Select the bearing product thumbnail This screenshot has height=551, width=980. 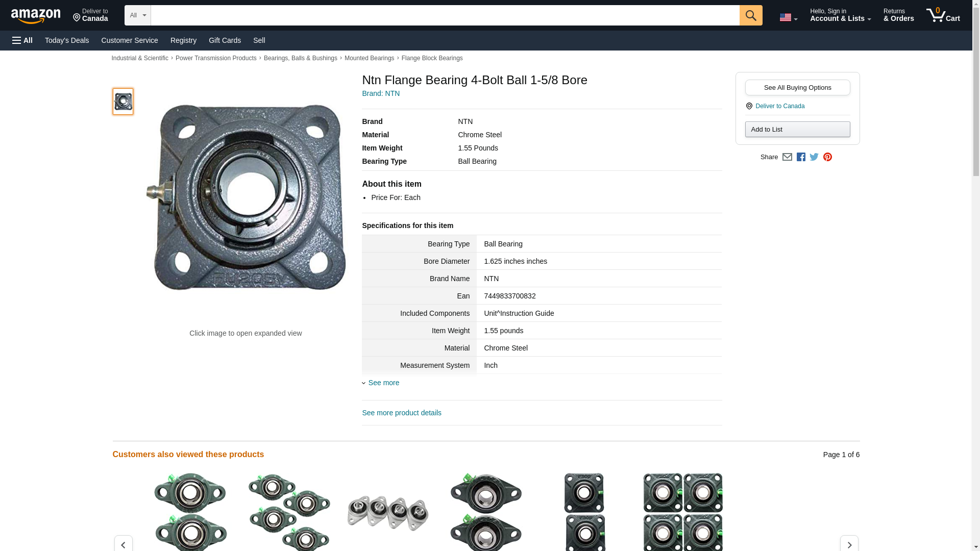(x=123, y=102)
